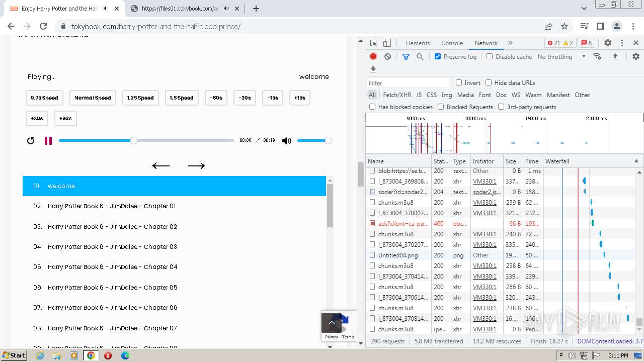This screenshot has height=362, width=644.
Task: Open Chrome side panel icon
Action: point(600,26)
